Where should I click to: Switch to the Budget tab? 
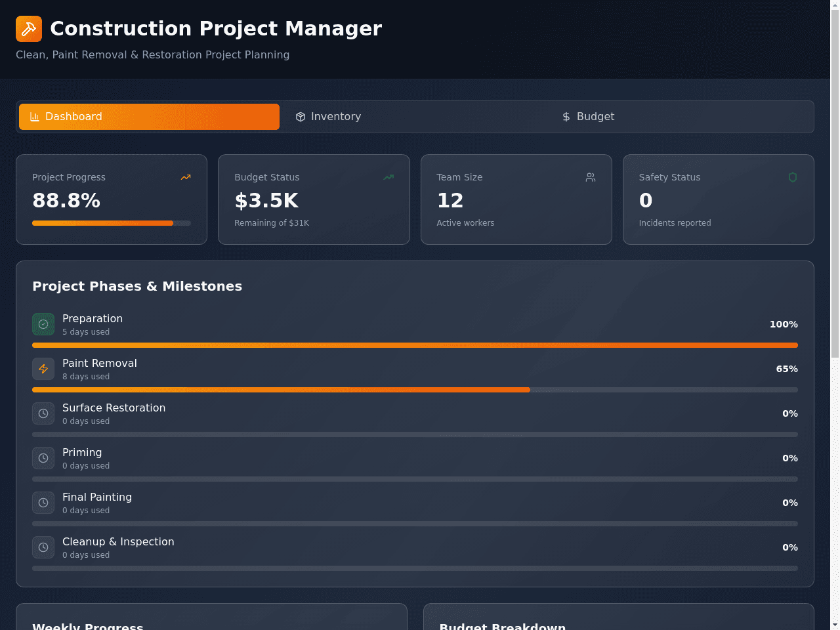(x=681, y=117)
